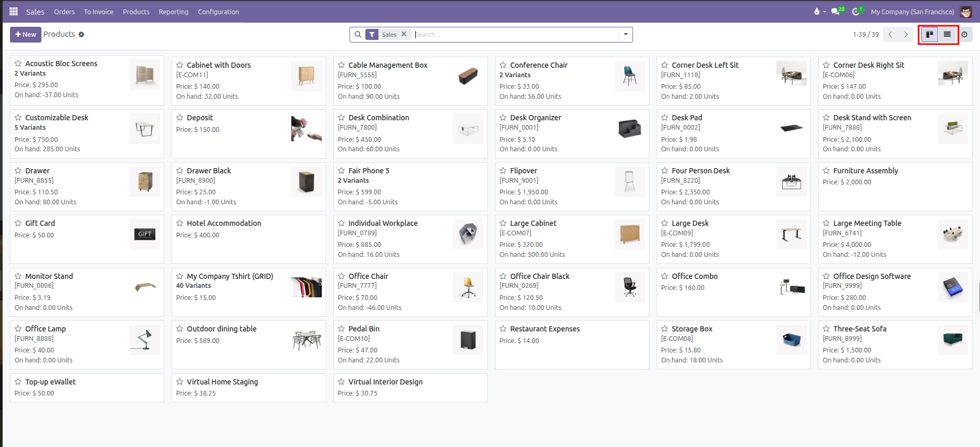The width and height of the screenshot is (980, 447).
Task: Open the Office Design Software product
Action: click(x=895, y=292)
